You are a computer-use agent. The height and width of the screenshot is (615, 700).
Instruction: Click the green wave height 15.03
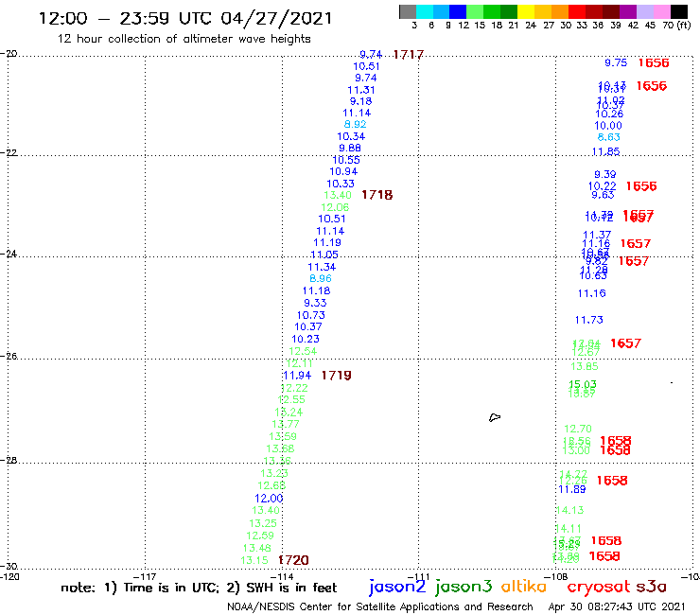[583, 384]
